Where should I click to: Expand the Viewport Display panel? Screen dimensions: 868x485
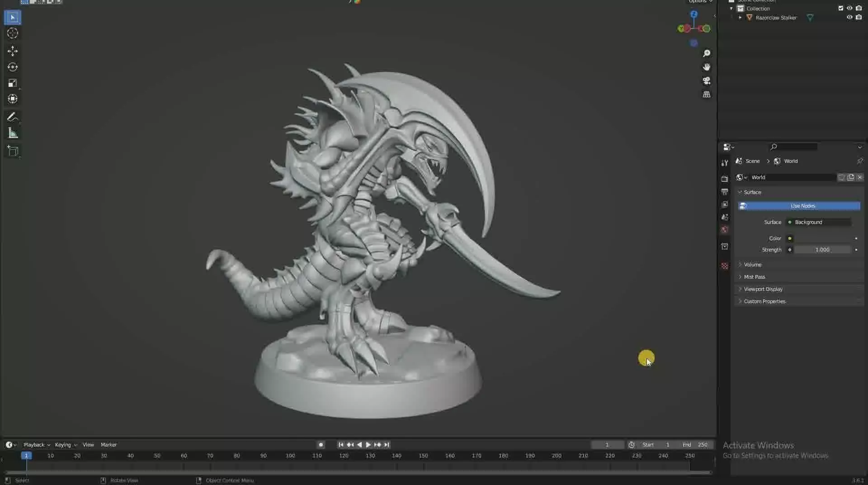point(763,289)
